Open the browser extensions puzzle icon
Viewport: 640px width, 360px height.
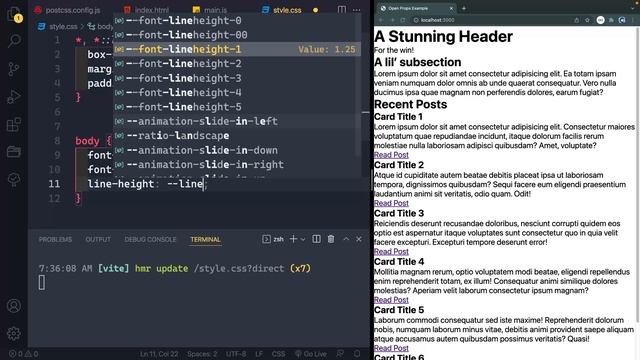[611, 20]
